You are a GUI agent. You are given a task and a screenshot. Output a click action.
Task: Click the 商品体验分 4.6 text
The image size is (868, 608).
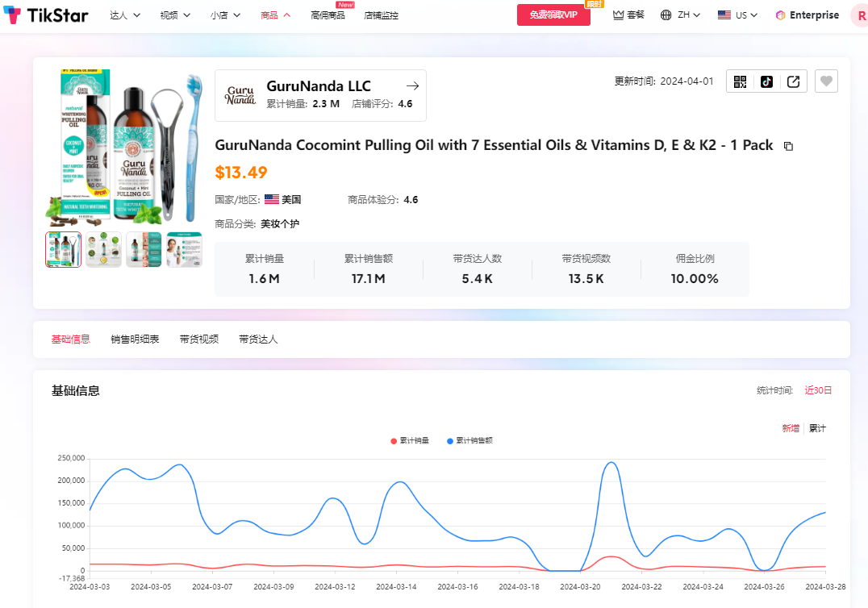(383, 200)
